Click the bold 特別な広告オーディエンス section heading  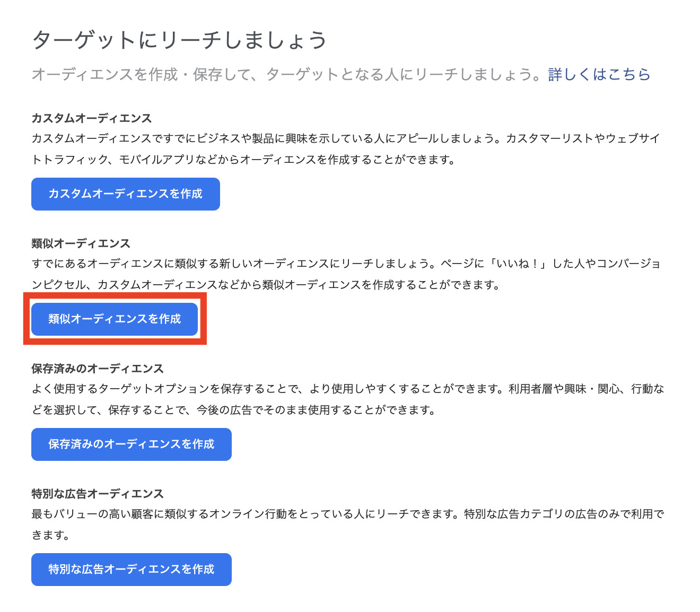coord(98,494)
